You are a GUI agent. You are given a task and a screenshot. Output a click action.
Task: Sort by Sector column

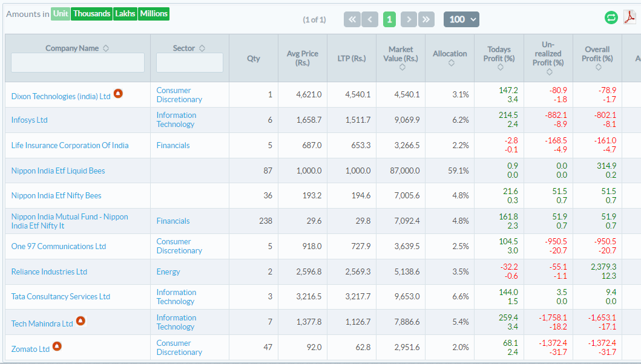(202, 48)
